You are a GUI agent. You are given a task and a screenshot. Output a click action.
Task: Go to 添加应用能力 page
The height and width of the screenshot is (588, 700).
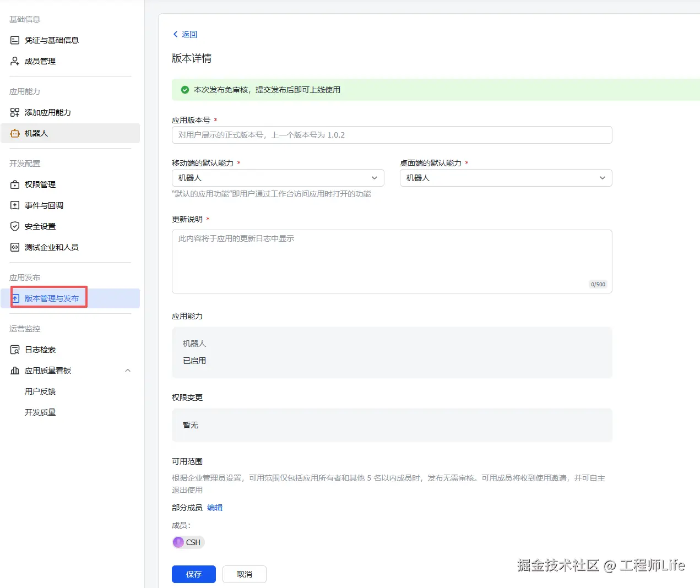[x=70, y=112]
